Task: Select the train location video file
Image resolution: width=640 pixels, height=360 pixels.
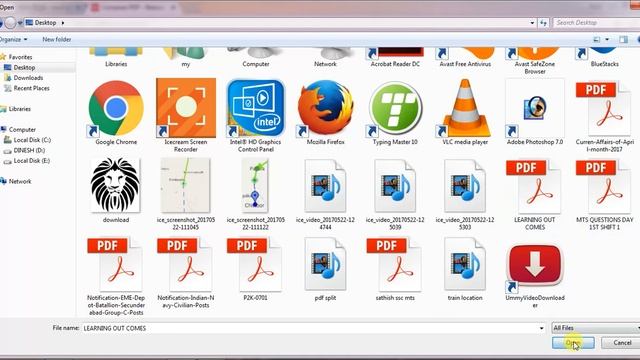Action: click(465, 264)
